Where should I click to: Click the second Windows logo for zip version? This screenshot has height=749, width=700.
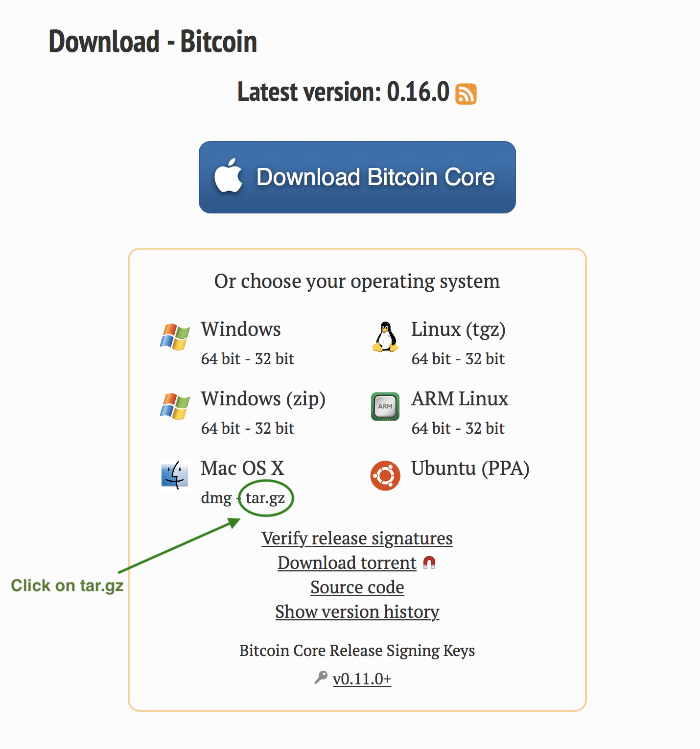pyautogui.click(x=174, y=406)
